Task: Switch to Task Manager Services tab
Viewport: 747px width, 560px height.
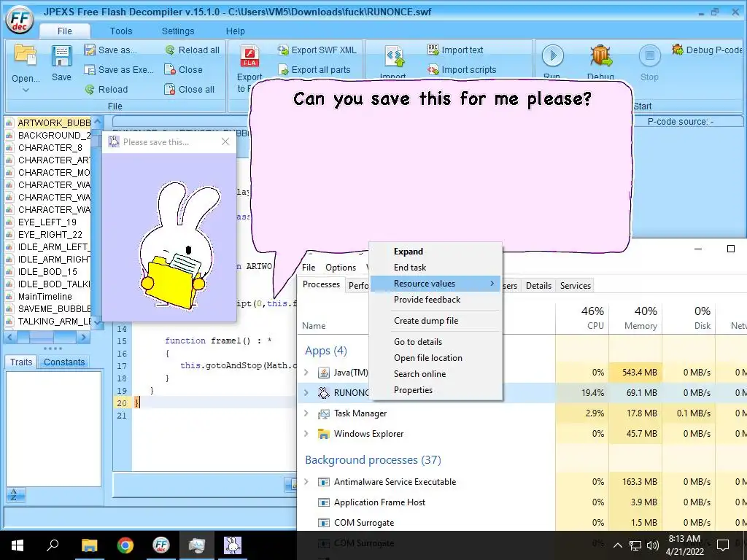Action: 575,286
